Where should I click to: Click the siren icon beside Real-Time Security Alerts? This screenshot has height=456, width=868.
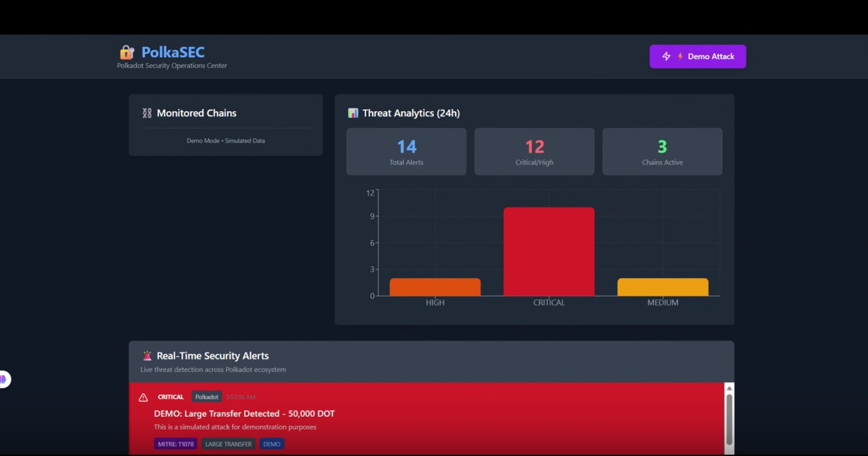(147, 356)
